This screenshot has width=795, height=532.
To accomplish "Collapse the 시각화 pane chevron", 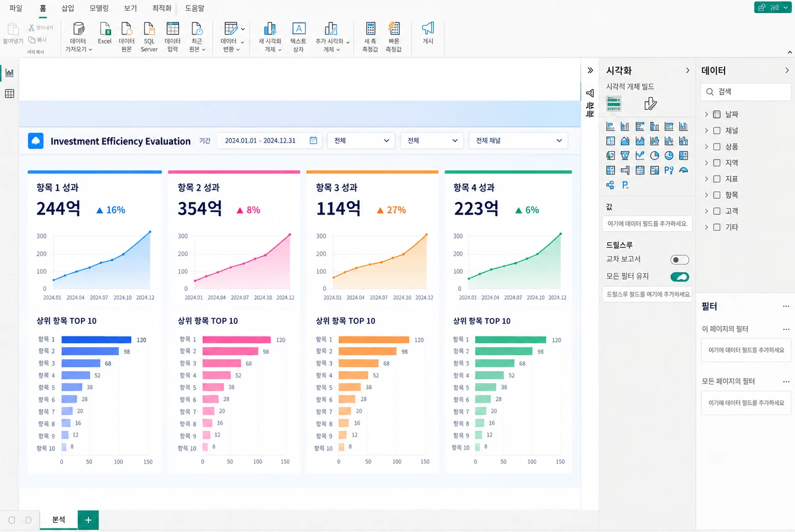I will pos(688,71).
